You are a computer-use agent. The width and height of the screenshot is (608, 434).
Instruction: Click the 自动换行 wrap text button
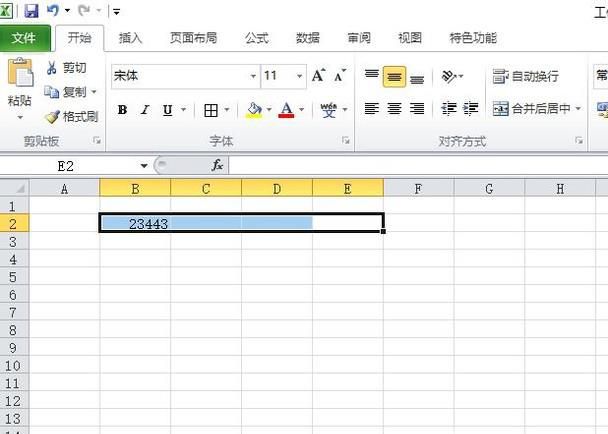pos(526,76)
